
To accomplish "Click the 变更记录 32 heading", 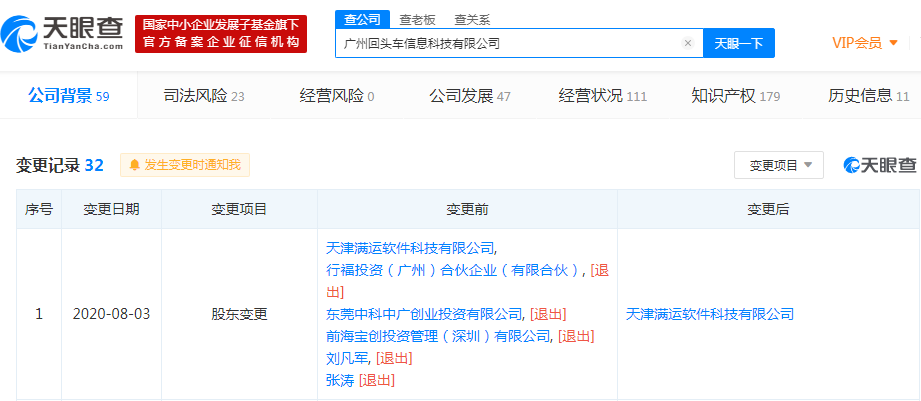I will click(59, 166).
